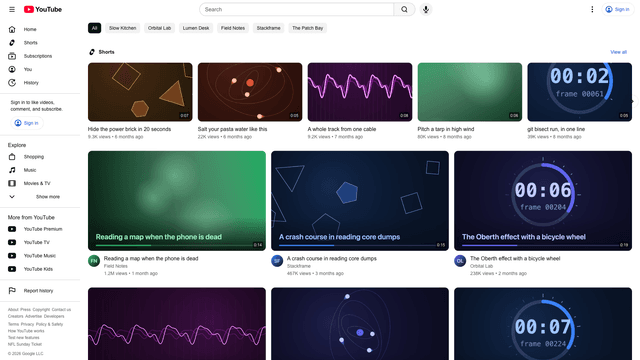Click the YouTube logo
This screenshot has width=640, height=360.
pyautogui.click(x=43, y=9)
